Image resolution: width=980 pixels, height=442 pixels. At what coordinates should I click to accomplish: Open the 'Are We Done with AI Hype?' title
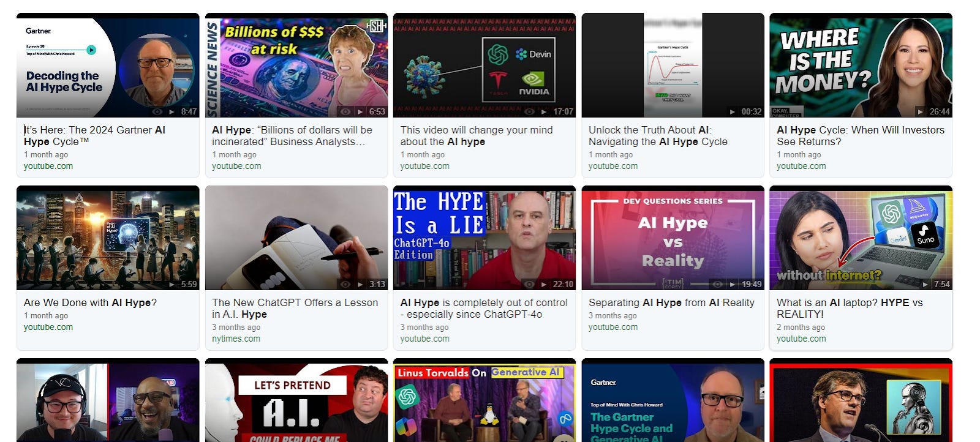[90, 302]
